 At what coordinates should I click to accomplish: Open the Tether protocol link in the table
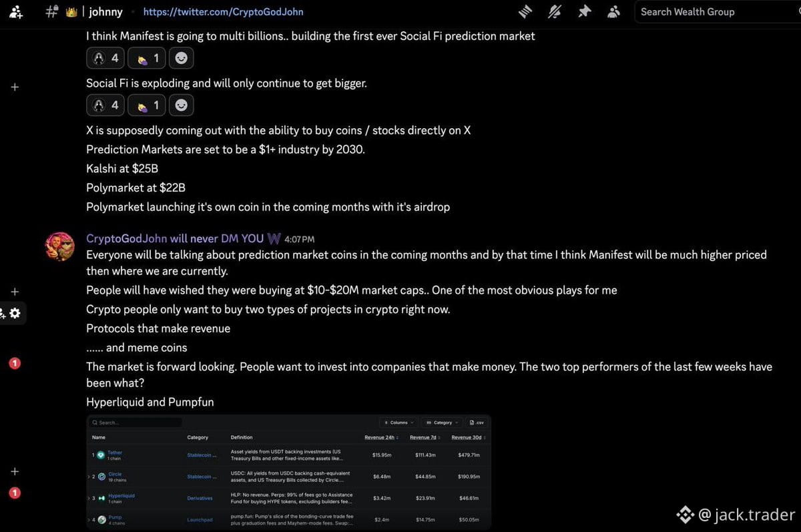[x=115, y=453]
